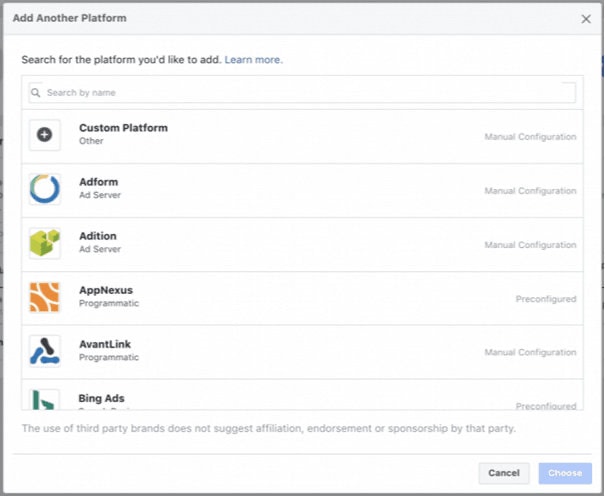
Task: Select the Bing Ads logo icon
Action: coord(44,400)
